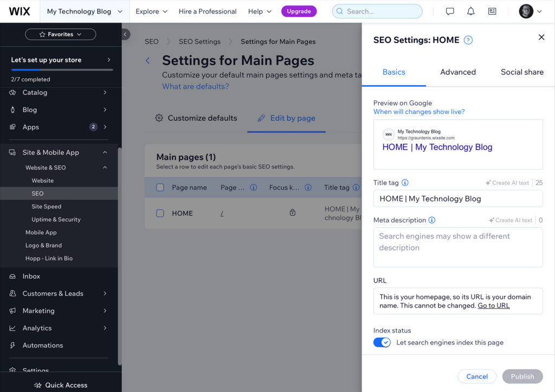Switch to the Basics tab
Screen dimensions: 555x392
[393, 72]
